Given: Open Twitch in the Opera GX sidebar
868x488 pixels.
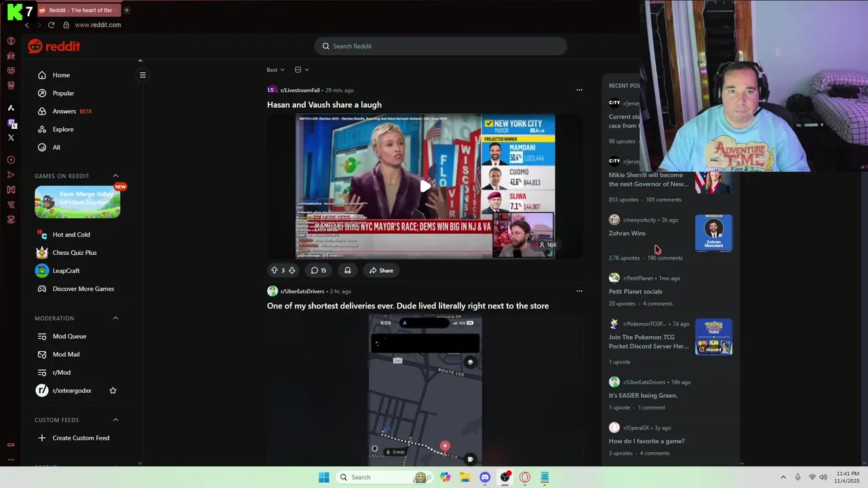Looking at the screenshot, I should click(11, 123).
